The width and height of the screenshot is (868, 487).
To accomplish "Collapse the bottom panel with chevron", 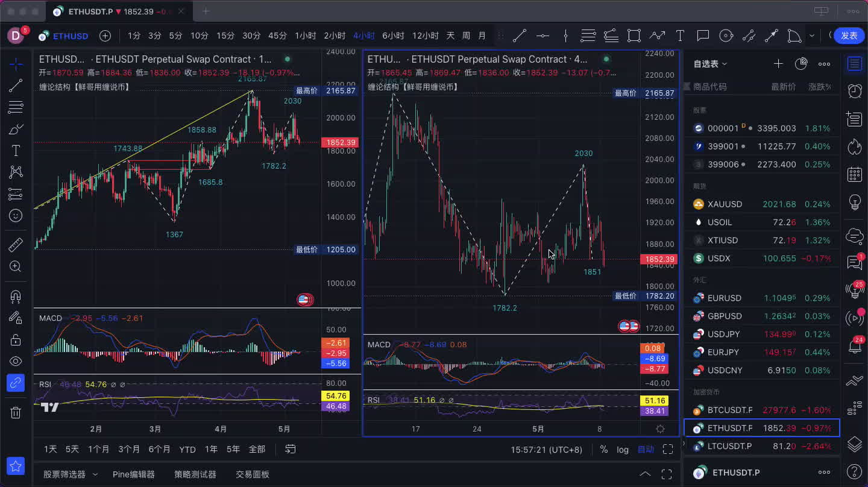I will (645, 474).
